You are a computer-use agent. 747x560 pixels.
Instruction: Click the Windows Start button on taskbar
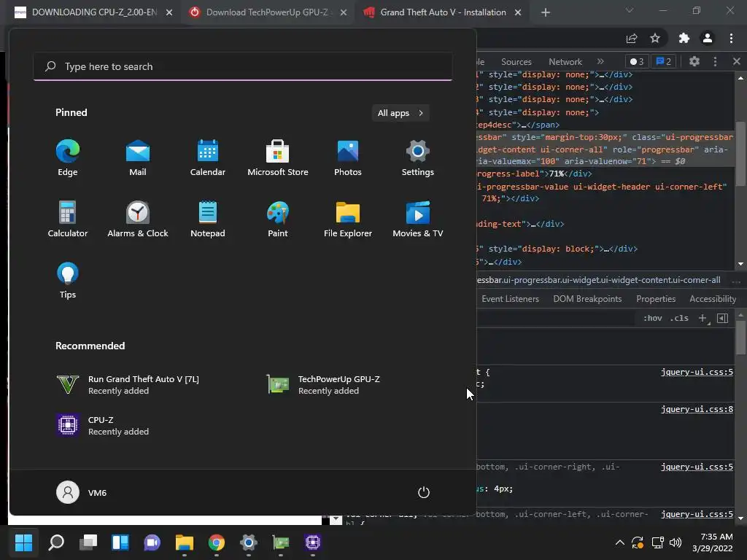pyautogui.click(x=23, y=542)
